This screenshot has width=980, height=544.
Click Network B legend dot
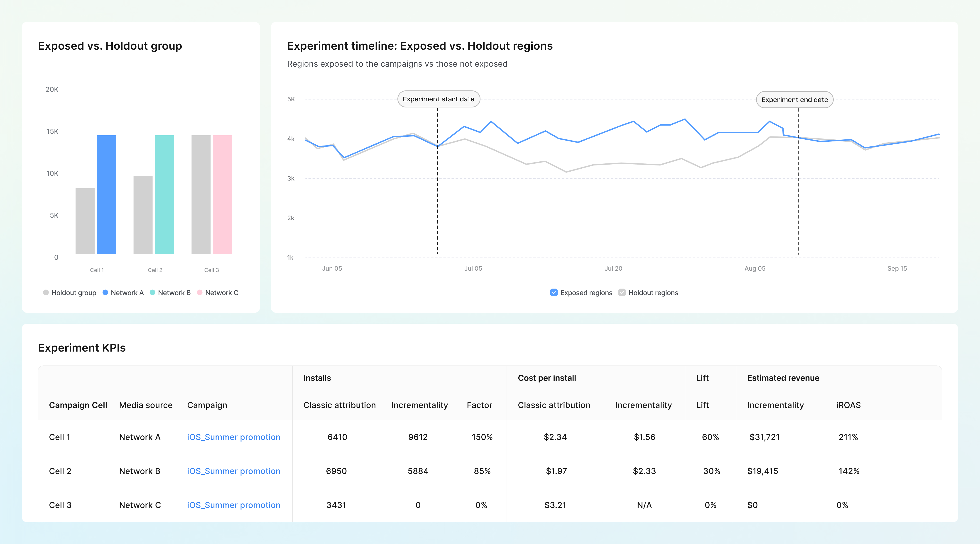[x=152, y=292]
